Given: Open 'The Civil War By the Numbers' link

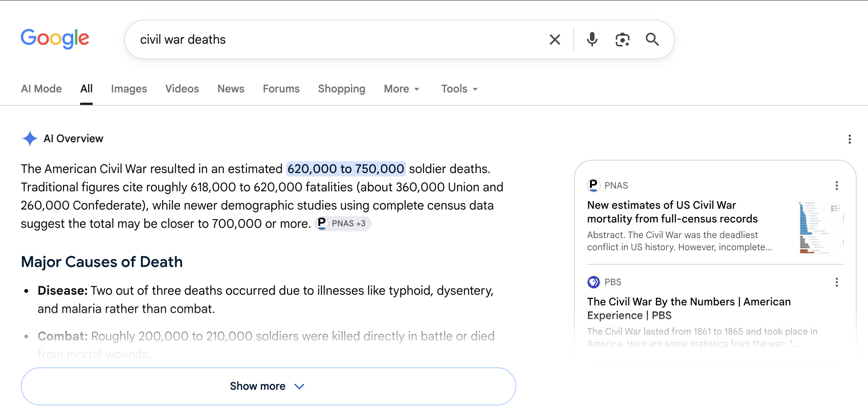Looking at the screenshot, I should [x=689, y=308].
